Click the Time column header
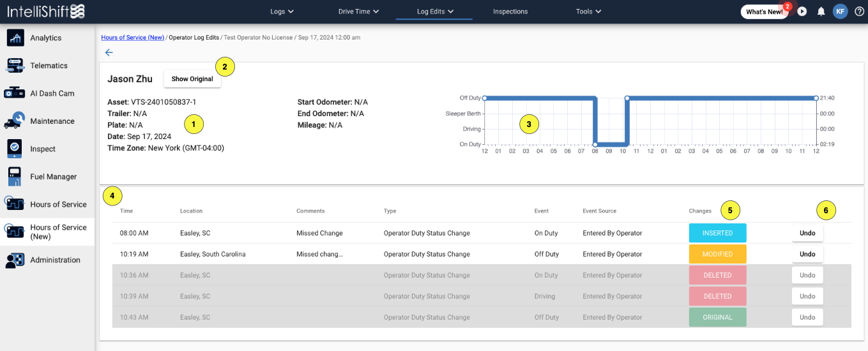Image resolution: width=868 pixels, height=351 pixels. click(x=126, y=211)
